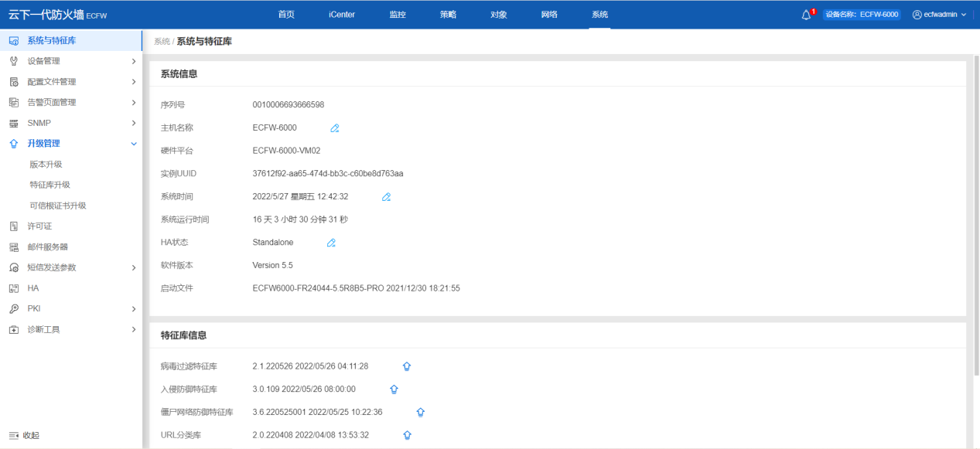Edit the 系统时间 with pencil icon
This screenshot has width=980, height=449.
pyautogui.click(x=386, y=197)
